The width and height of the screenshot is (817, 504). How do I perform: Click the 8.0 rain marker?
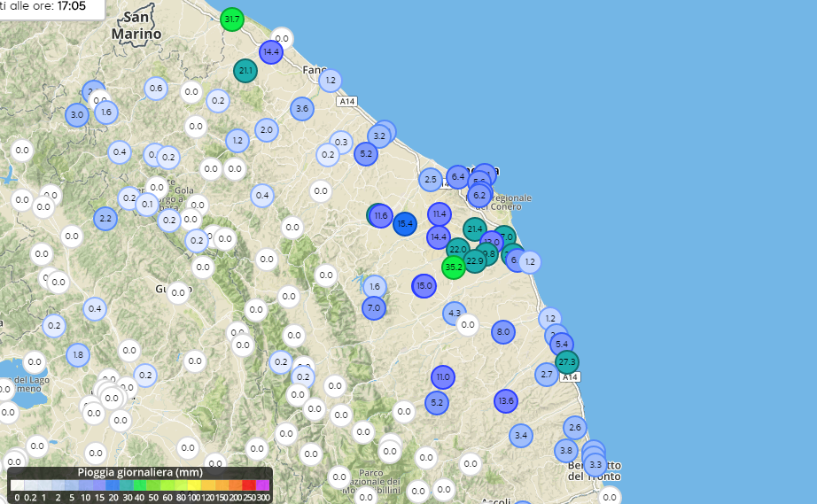click(x=503, y=332)
